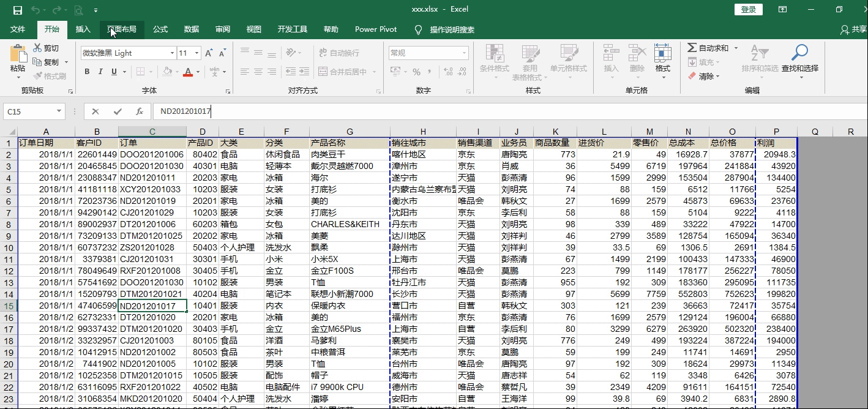Expand Merge & Center (合并后居中) dropdown arrow

pos(373,72)
